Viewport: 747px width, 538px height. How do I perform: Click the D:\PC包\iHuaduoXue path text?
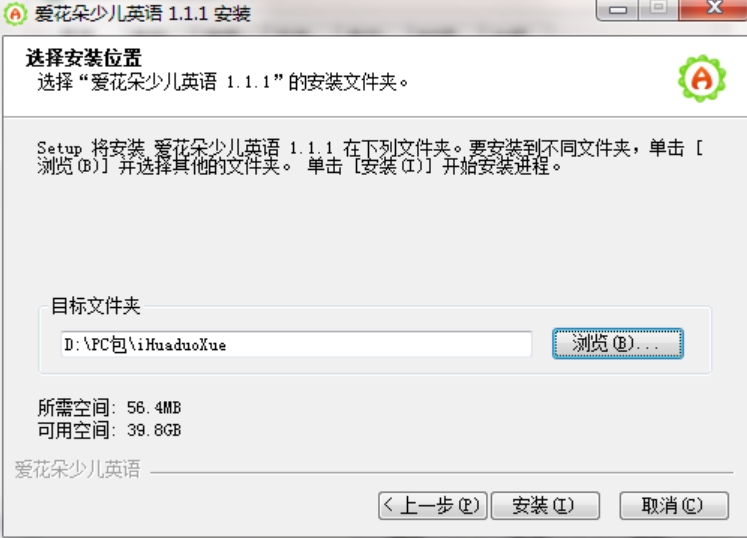pos(145,345)
